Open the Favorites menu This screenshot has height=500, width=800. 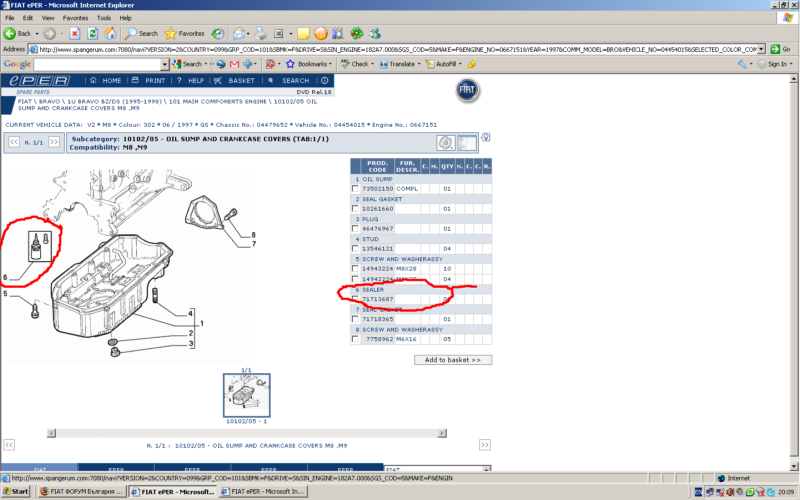point(75,18)
